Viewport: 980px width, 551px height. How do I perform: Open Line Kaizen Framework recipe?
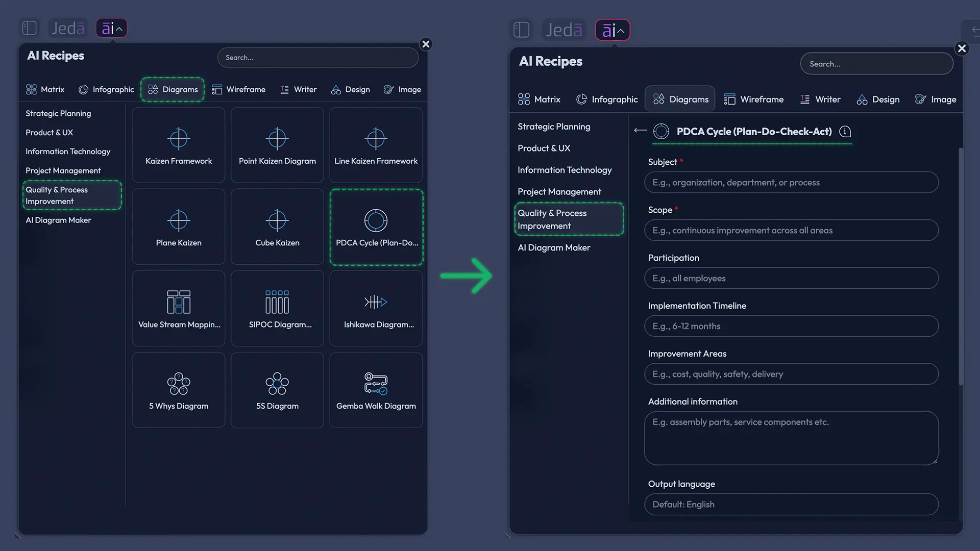pos(376,145)
